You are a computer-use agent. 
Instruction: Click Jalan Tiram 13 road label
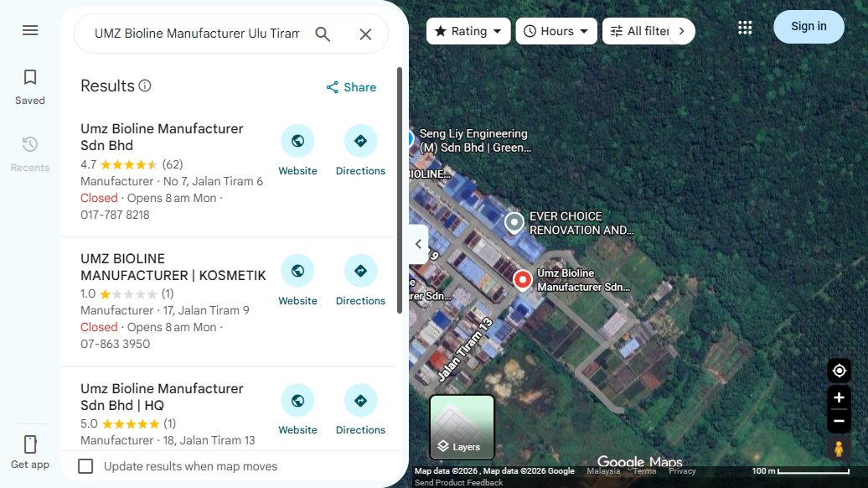click(x=465, y=350)
